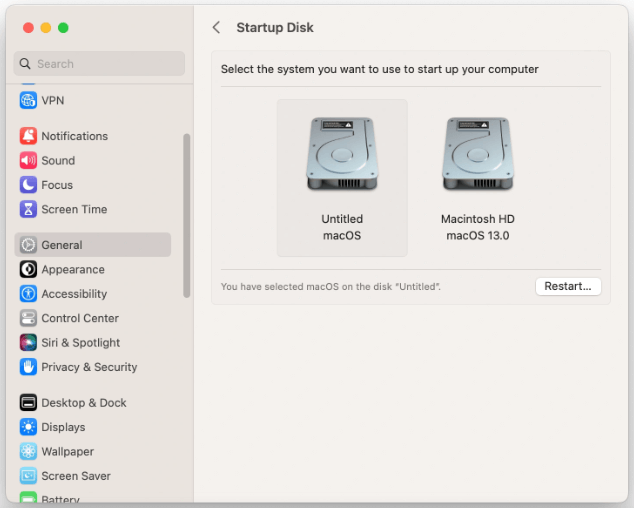The height and width of the screenshot is (510, 634).
Task: Open Control Center settings
Action: [93, 318]
